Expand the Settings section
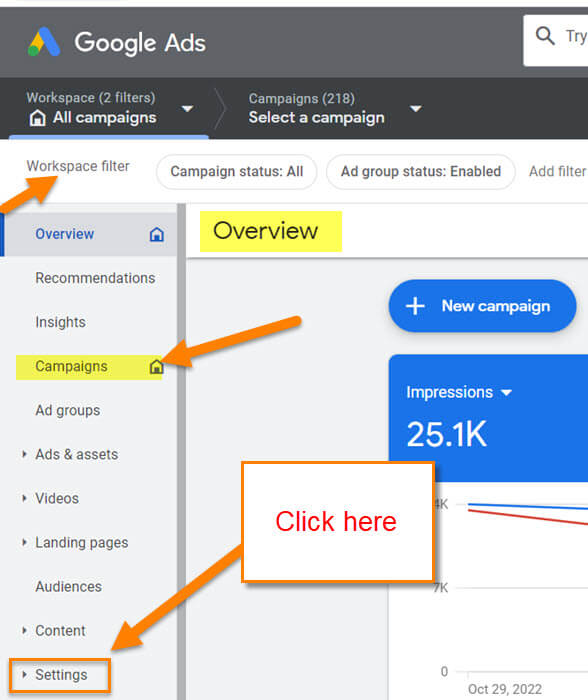Screen dimensions: 588x700 [24, 675]
